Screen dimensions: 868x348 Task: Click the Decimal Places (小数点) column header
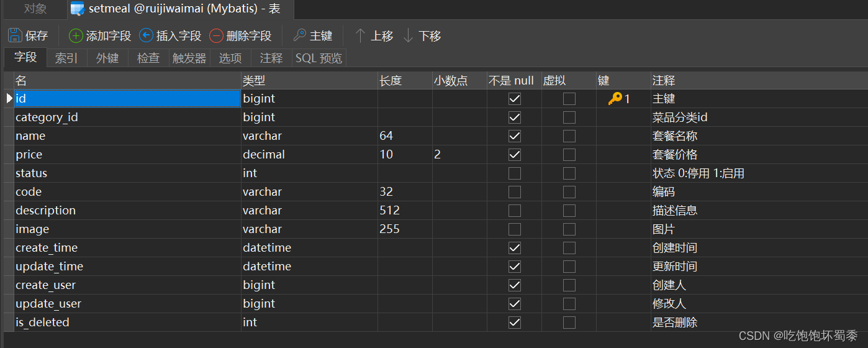tap(459, 80)
